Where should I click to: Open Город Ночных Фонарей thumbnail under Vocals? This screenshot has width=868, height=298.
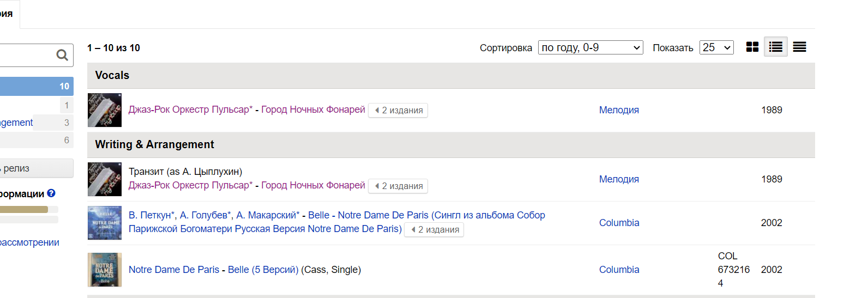105,110
